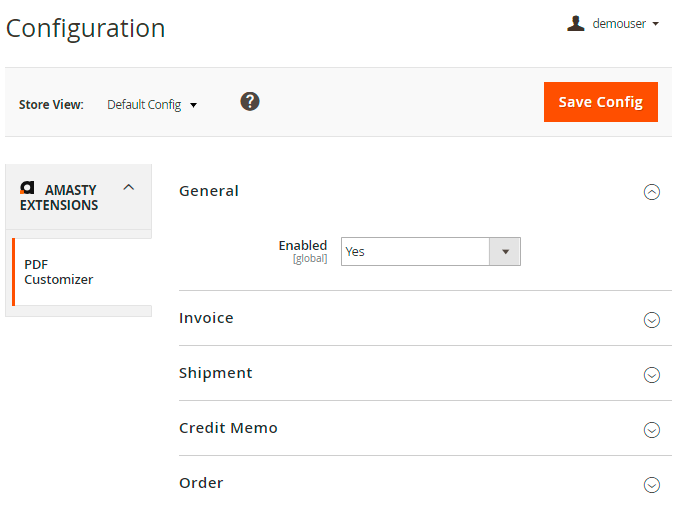Collapse the Amasty Extensions menu chevron

click(128, 187)
